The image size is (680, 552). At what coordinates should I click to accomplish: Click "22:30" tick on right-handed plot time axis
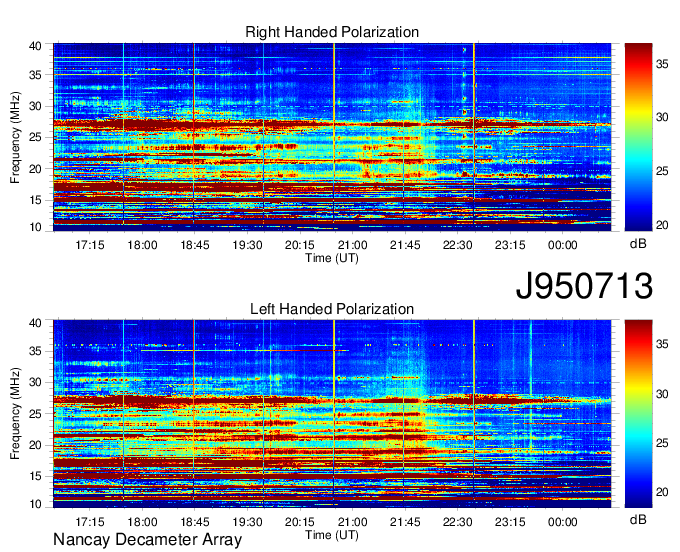pos(458,245)
